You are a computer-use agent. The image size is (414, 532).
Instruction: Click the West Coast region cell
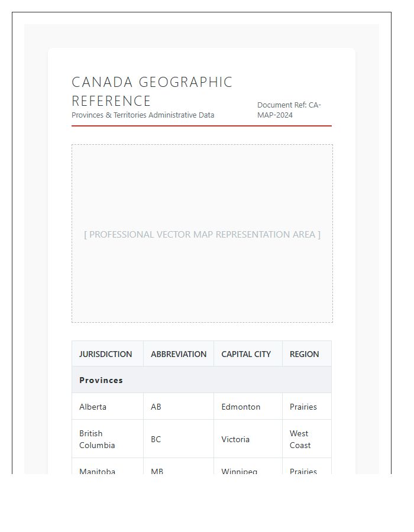pos(307,439)
